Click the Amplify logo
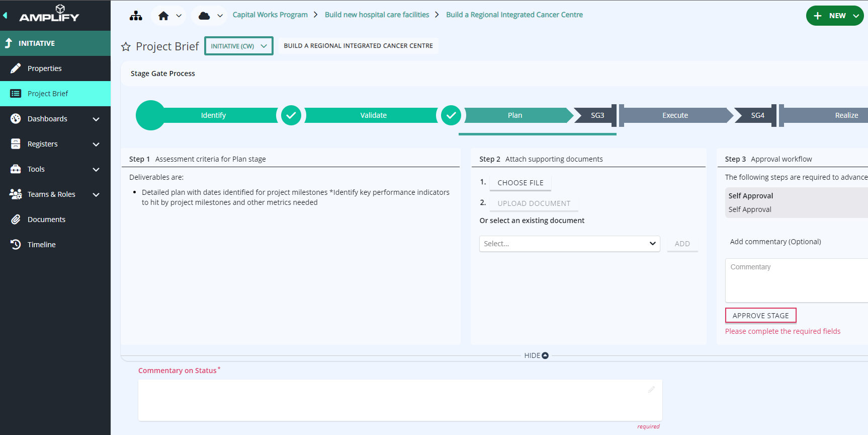The height and width of the screenshot is (435, 868). pos(49,14)
